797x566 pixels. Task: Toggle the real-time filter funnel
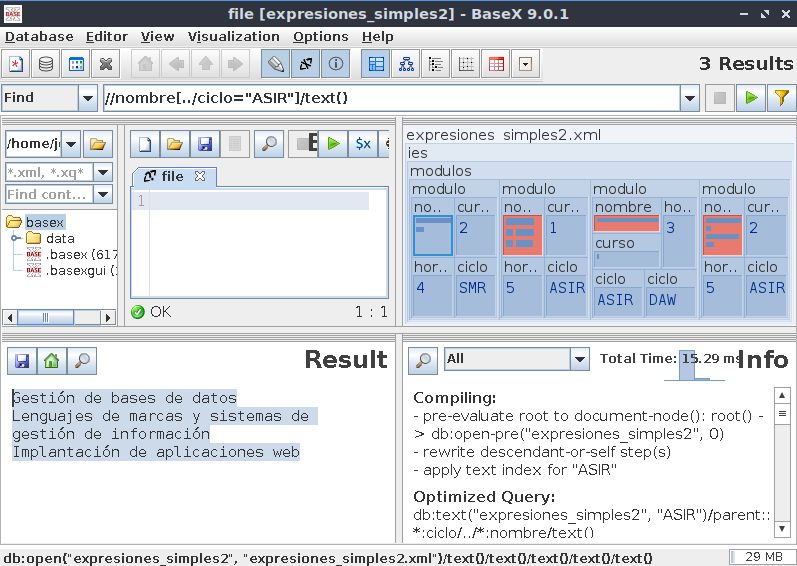(x=781, y=98)
